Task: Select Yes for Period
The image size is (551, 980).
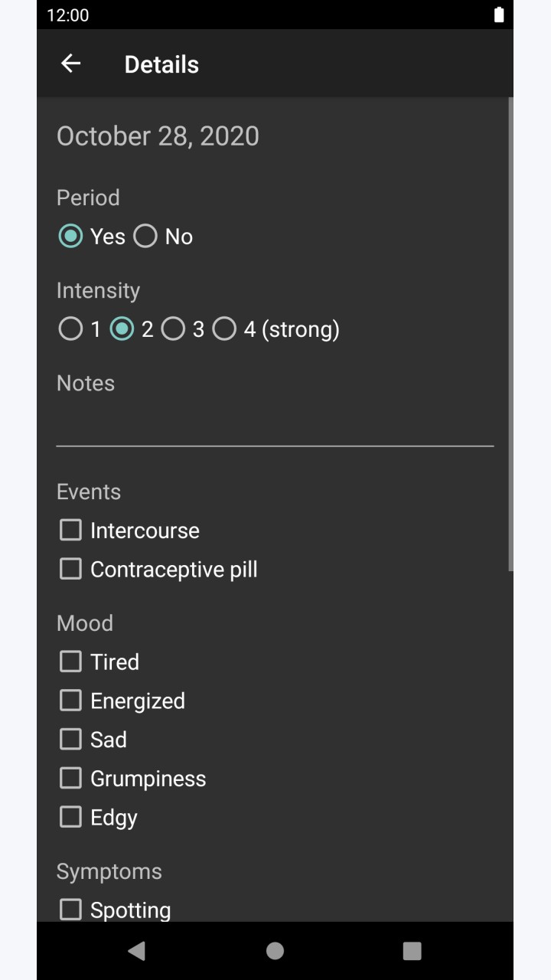Action: [x=91, y=237]
